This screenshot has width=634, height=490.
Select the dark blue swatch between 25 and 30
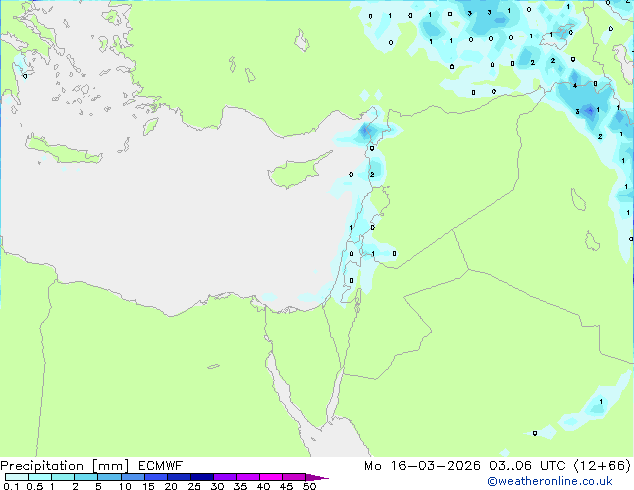201,477
